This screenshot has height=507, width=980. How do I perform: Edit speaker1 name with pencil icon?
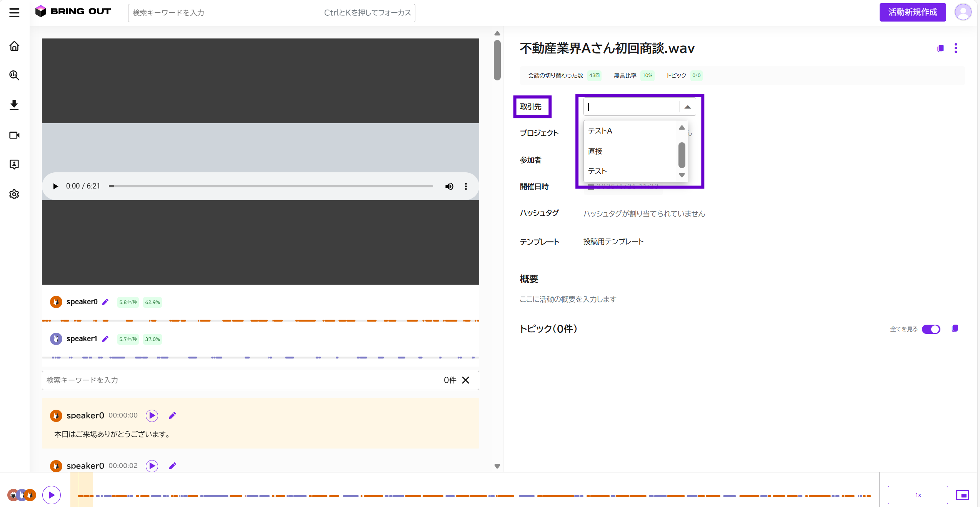[105, 339]
